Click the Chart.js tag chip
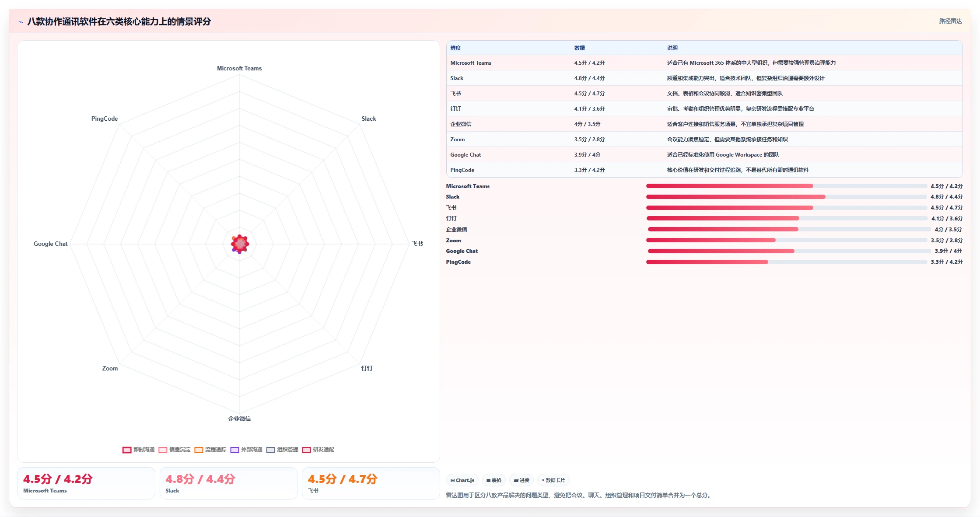 (x=462, y=480)
